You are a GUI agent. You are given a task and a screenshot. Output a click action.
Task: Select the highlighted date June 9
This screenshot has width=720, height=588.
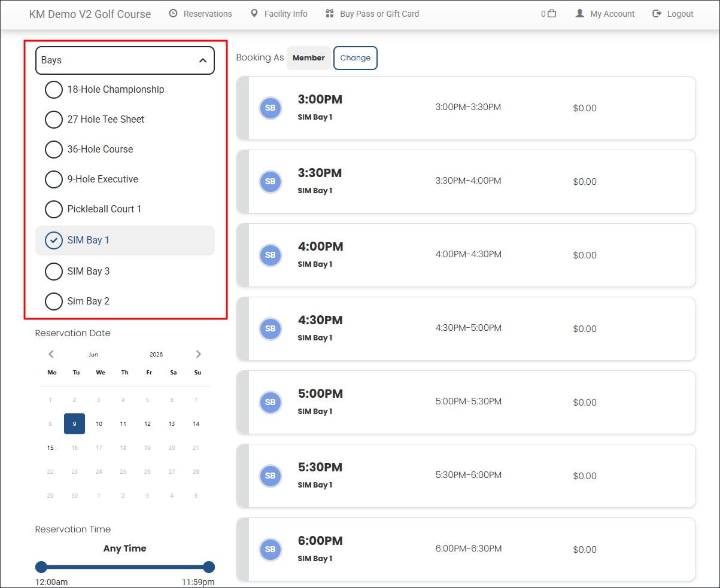(74, 424)
